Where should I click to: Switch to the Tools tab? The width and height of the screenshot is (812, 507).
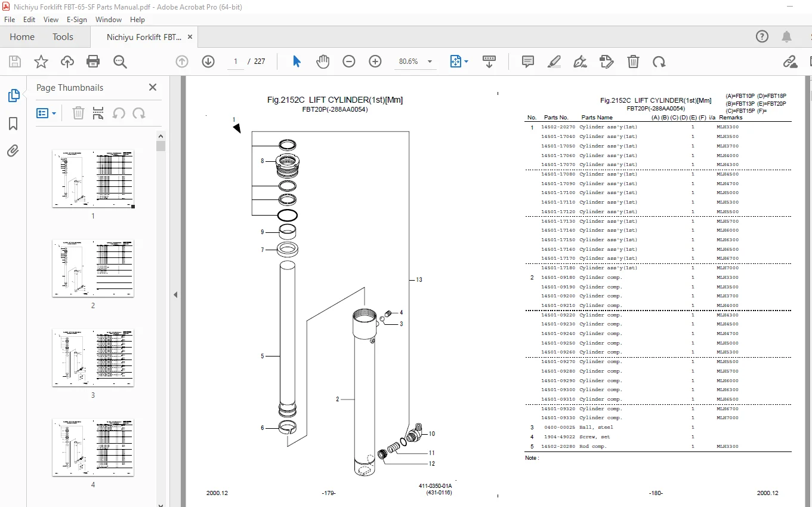click(x=63, y=36)
